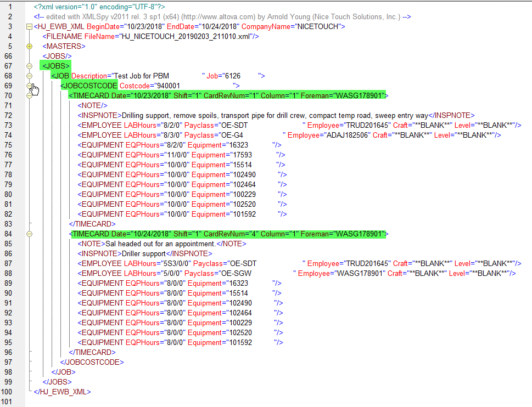Screen dimensions: 532x407
Task: Click the altova.com URL in the comment
Action: 219,16
